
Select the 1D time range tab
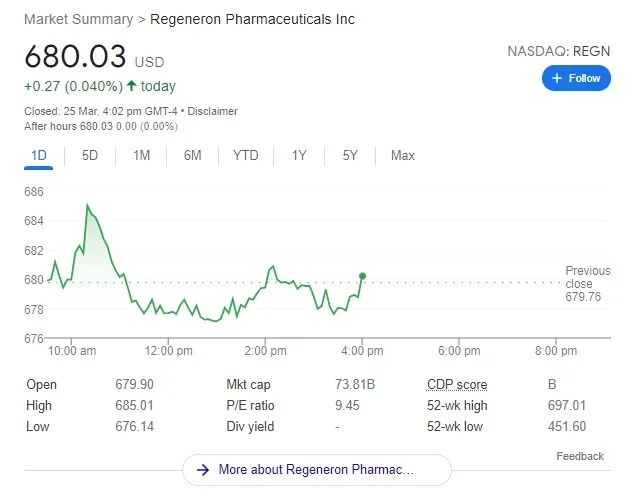[x=39, y=155]
